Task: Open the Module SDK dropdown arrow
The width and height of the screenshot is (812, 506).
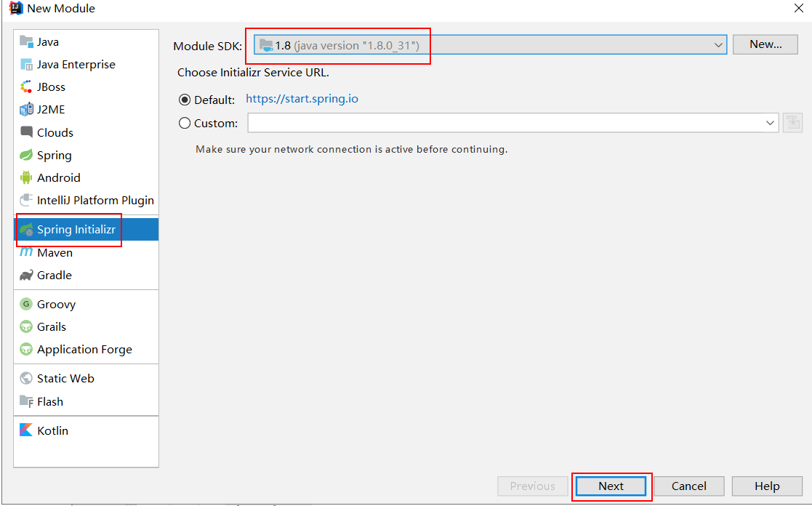Action: (x=717, y=45)
